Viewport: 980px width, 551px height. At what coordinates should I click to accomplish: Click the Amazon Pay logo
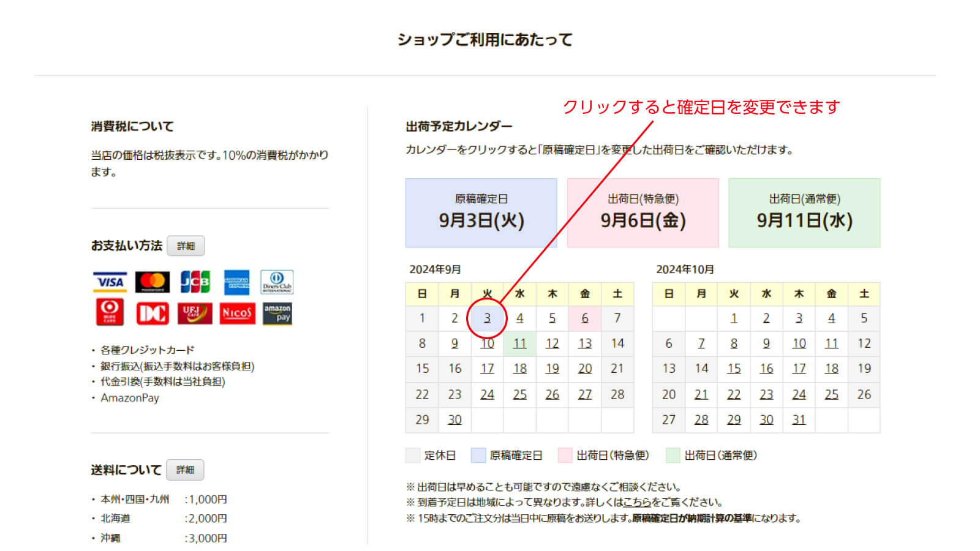[x=277, y=313]
